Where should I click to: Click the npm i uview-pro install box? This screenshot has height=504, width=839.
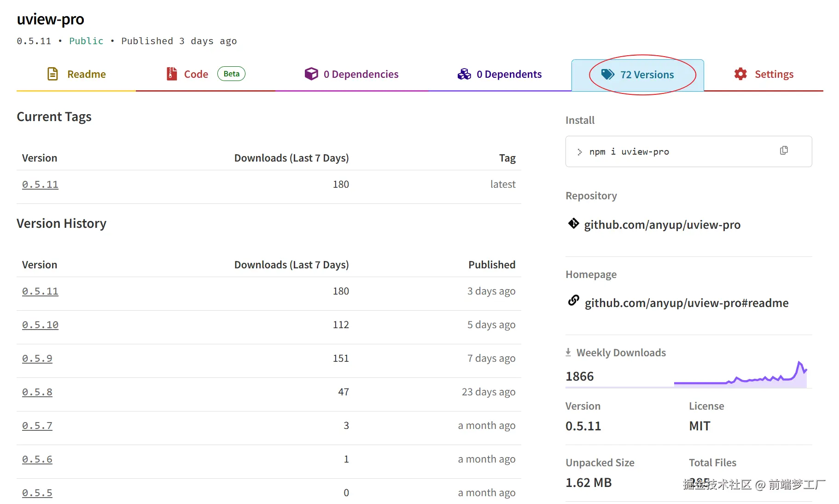tap(672, 151)
